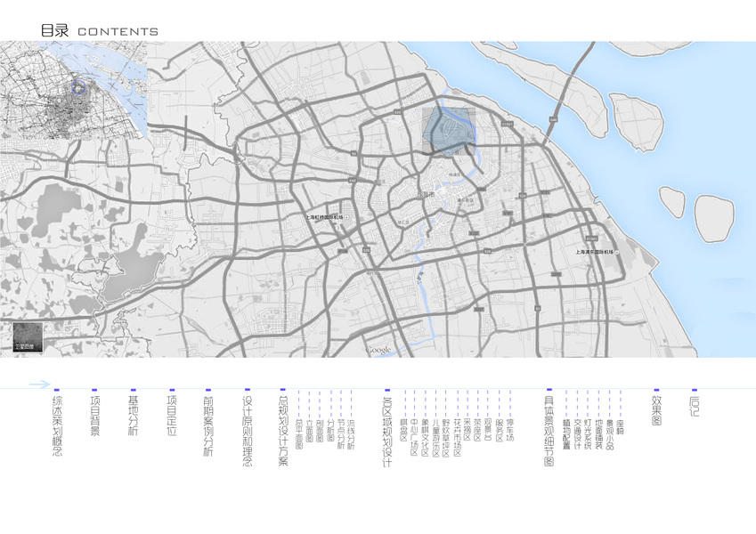Open the 各区域规划设计 contents entry
The width and height of the screenshot is (756, 534).
[387, 432]
